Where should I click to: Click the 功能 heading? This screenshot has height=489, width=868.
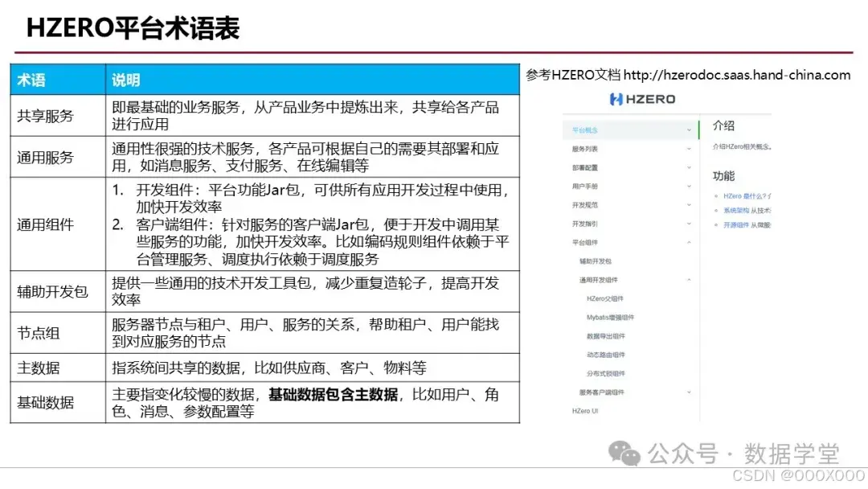[x=723, y=176]
